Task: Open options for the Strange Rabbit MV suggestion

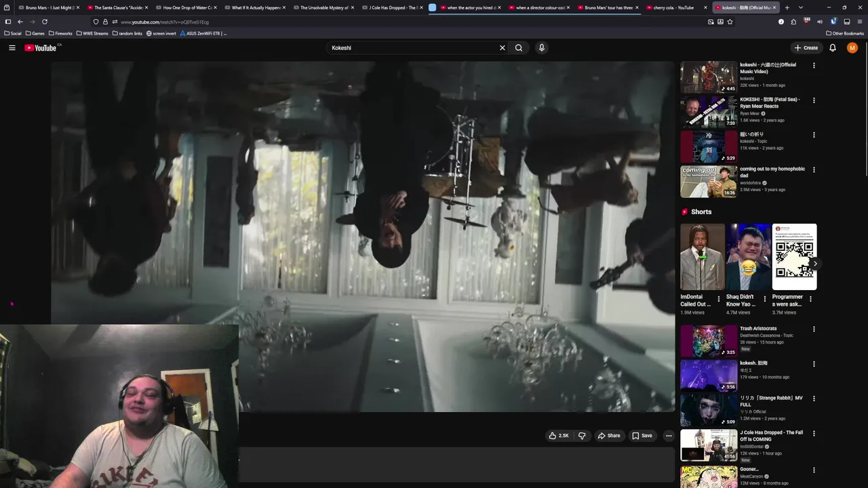Action: click(x=814, y=399)
